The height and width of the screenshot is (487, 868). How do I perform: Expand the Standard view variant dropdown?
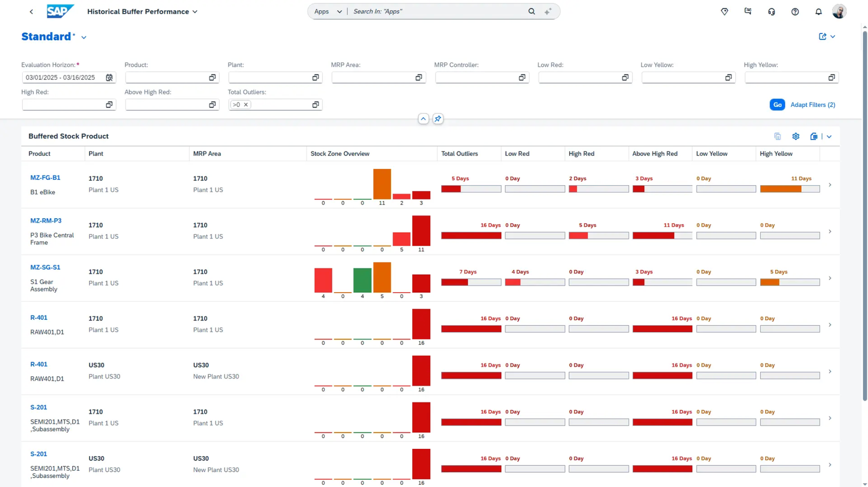tap(84, 37)
